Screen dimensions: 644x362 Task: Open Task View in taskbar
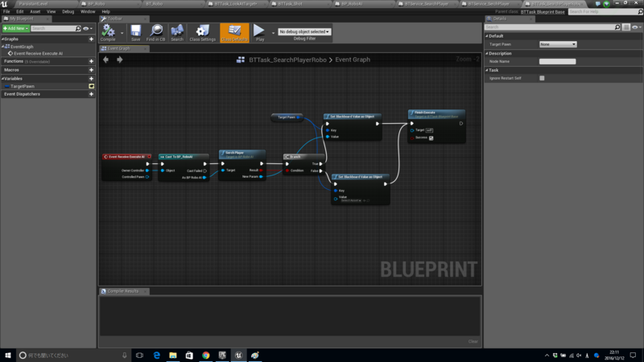139,355
